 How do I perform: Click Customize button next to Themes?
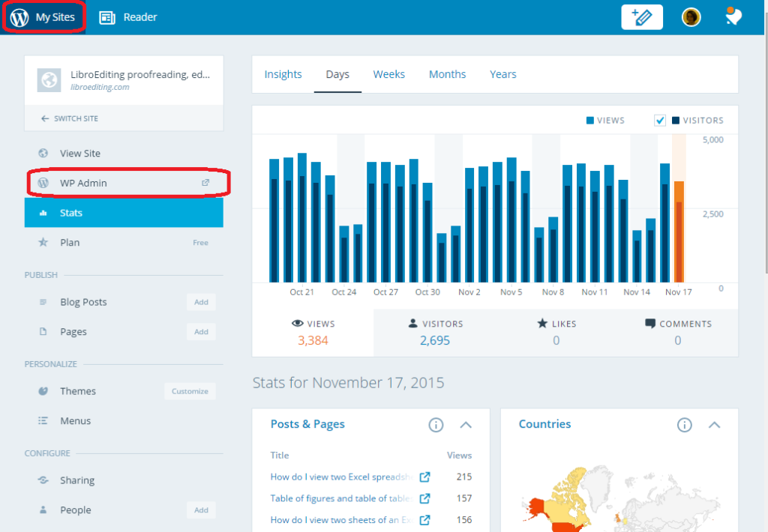pyautogui.click(x=190, y=391)
